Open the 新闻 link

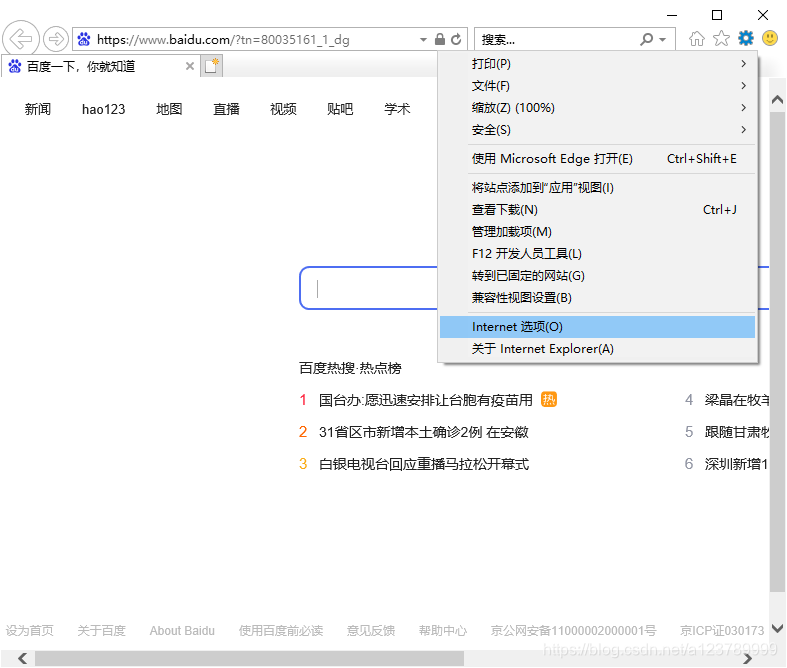pos(38,109)
